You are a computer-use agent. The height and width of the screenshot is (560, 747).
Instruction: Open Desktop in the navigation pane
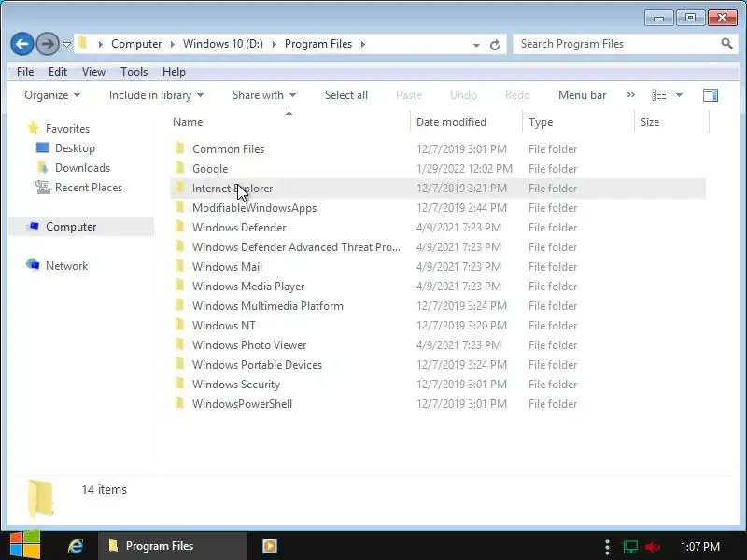coord(75,148)
